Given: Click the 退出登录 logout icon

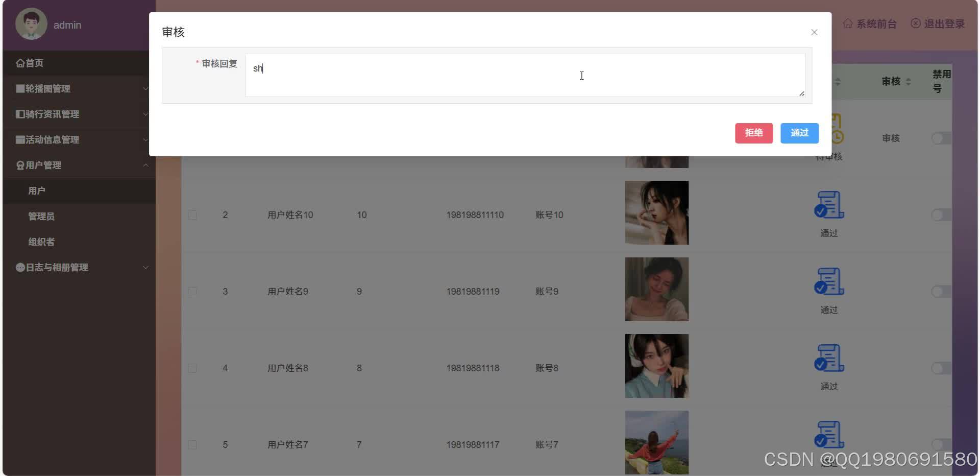Looking at the screenshot, I should coord(915,23).
